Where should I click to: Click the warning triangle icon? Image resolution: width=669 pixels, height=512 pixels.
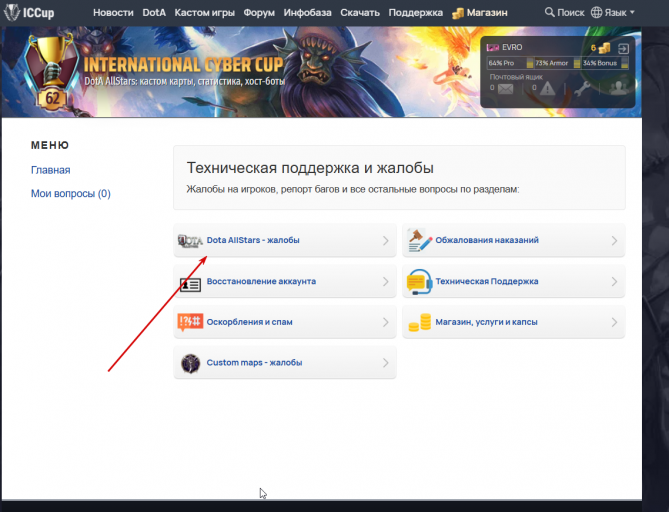[x=547, y=88]
